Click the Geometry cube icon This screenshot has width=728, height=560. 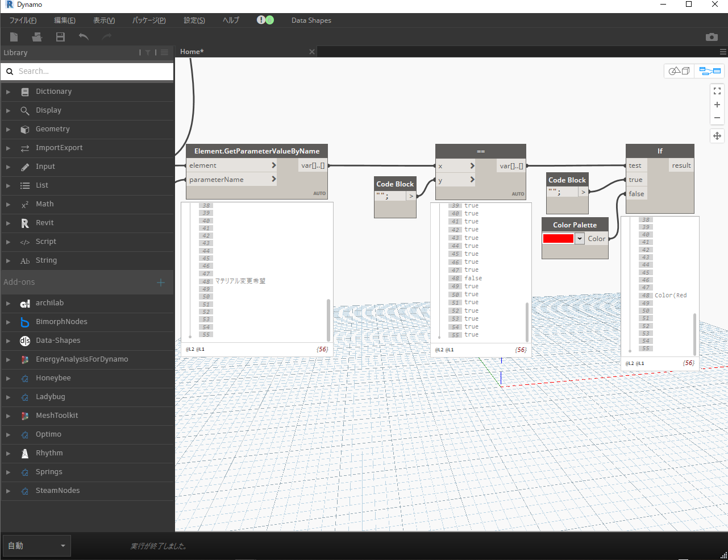tap(25, 130)
